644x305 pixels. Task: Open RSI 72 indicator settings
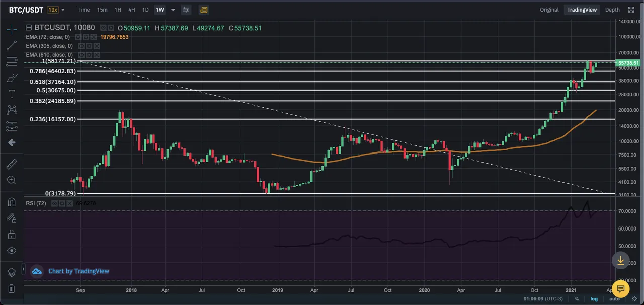(x=62, y=203)
